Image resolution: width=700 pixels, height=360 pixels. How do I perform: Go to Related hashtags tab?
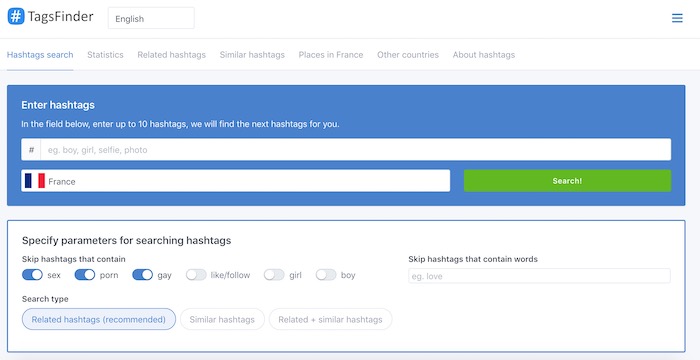[x=171, y=55]
